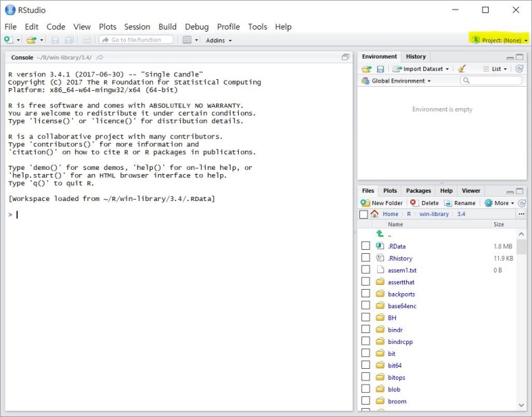The width and height of the screenshot is (532, 417).
Task: Open the New File dropdown arrow
Action: point(19,41)
